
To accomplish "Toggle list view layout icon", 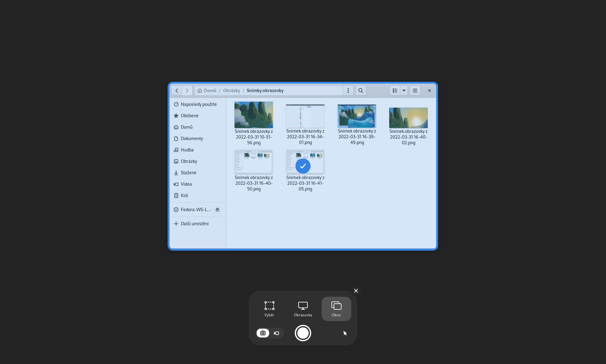I will [x=395, y=91].
